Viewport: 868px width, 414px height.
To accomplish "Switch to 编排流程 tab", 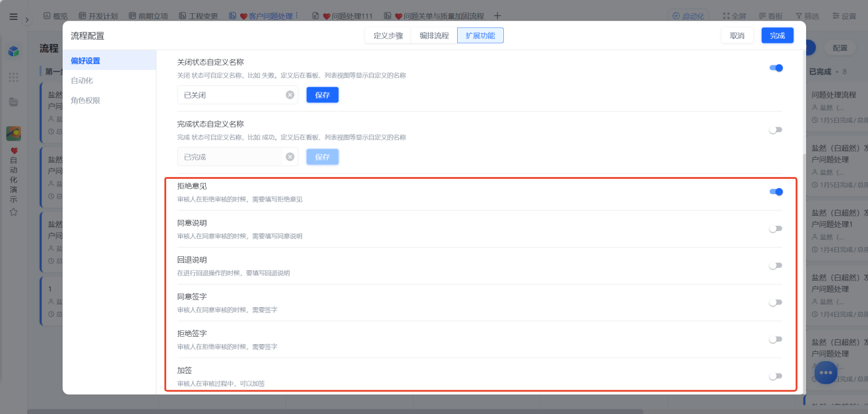I will coord(434,36).
